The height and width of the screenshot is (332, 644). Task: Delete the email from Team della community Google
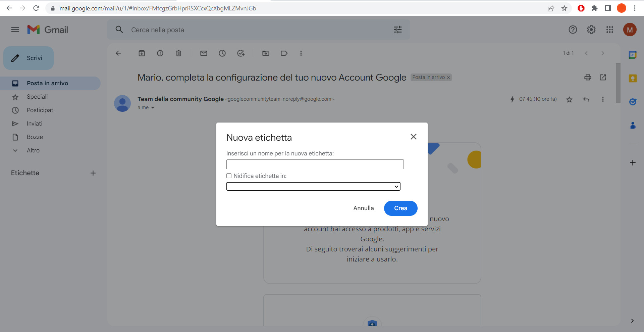tap(178, 53)
